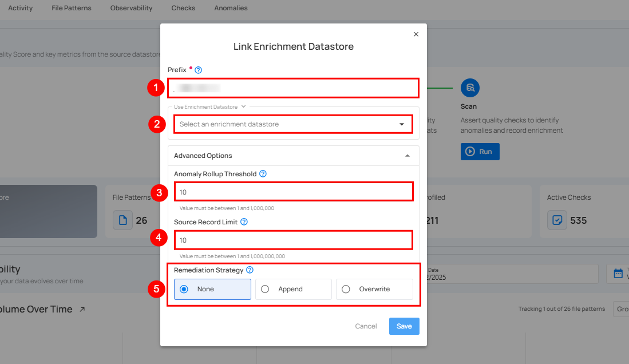Click the Anomaly Rollup Threshold field
Image resolution: width=629 pixels, height=364 pixels.
(x=294, y=192)
